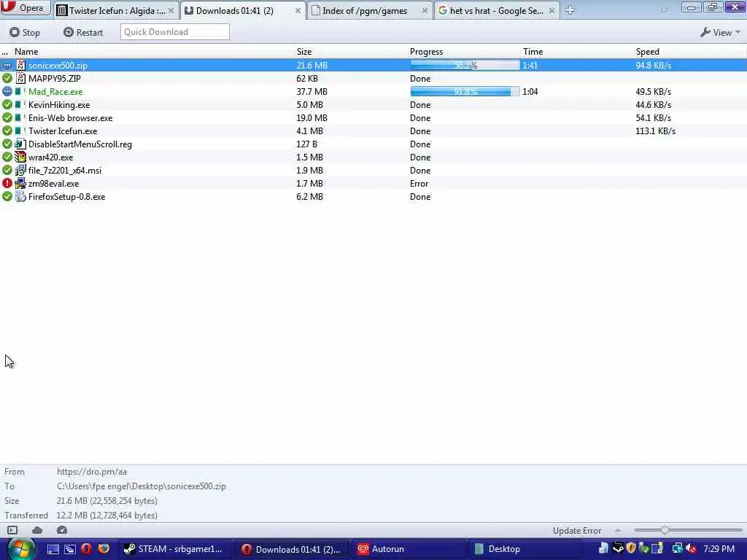The image size is (747, 560).
Task: Sort downloads by Speed column
Action: [648, 52]
